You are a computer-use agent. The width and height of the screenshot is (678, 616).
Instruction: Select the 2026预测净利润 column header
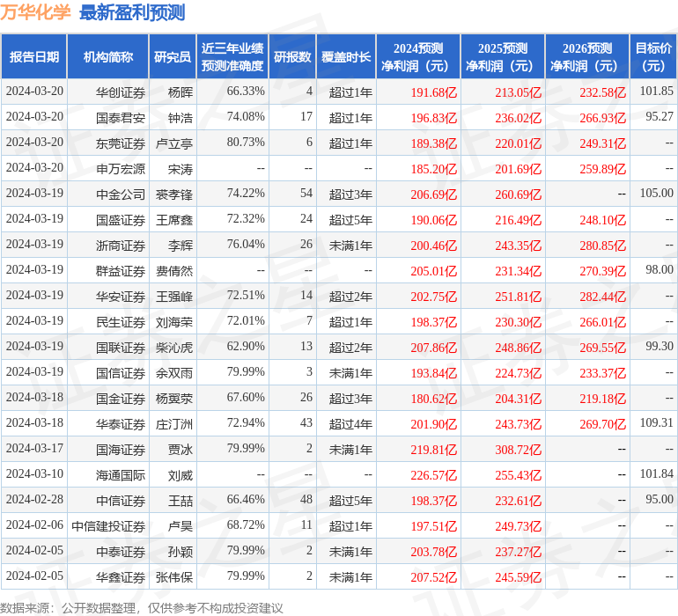tap(587, 56)
